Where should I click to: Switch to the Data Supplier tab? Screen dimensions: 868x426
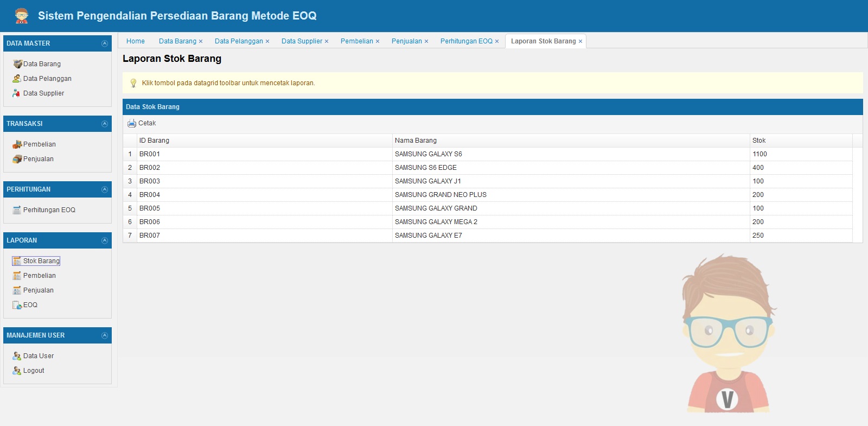click(302, 41)
